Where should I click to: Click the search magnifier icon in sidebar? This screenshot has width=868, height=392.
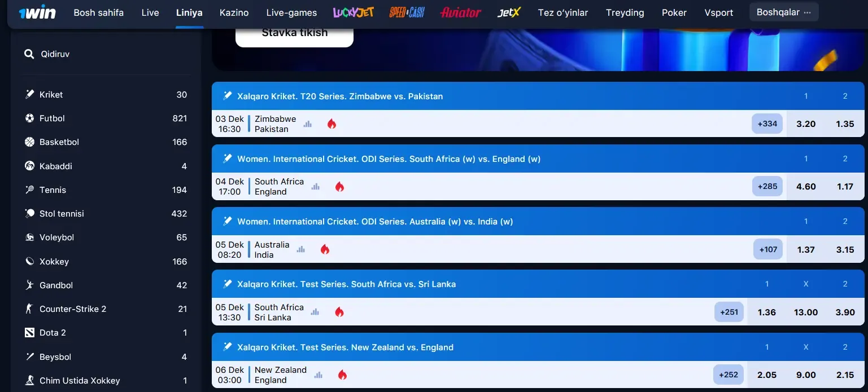coord(29,54)
